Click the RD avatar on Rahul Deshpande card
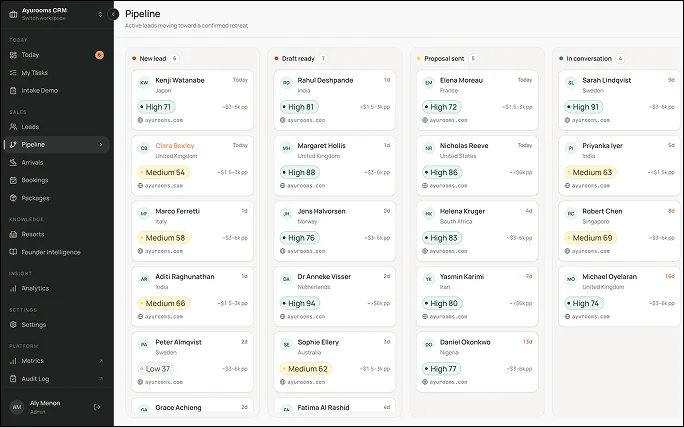Viewport: 684px width, 427px height. pos(286,82)
